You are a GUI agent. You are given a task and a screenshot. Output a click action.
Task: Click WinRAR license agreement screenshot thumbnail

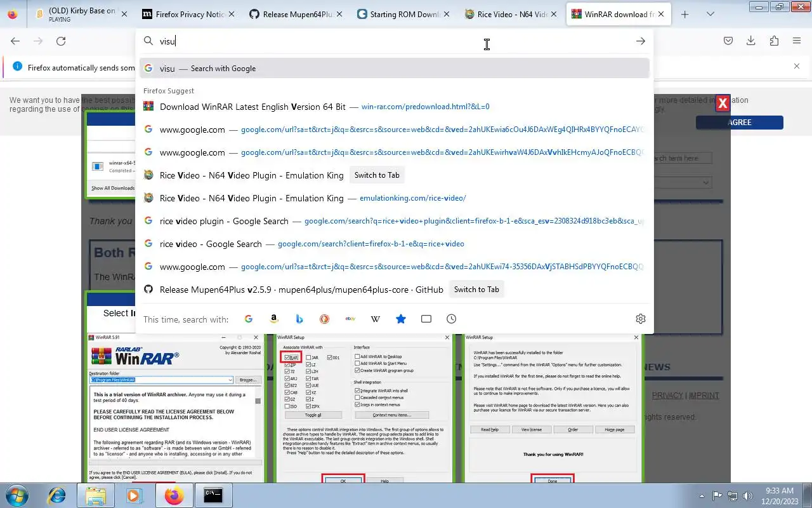(176, 408)
